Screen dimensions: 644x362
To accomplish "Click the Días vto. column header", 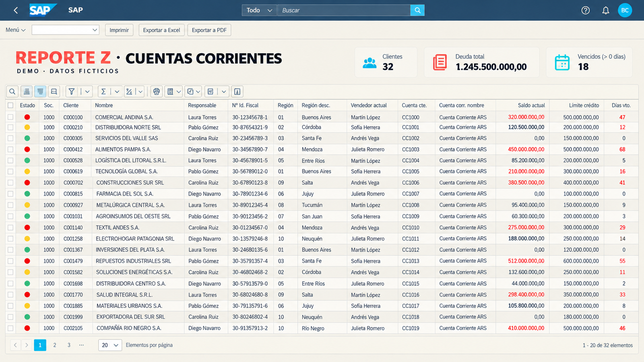I will pos(621,105).
